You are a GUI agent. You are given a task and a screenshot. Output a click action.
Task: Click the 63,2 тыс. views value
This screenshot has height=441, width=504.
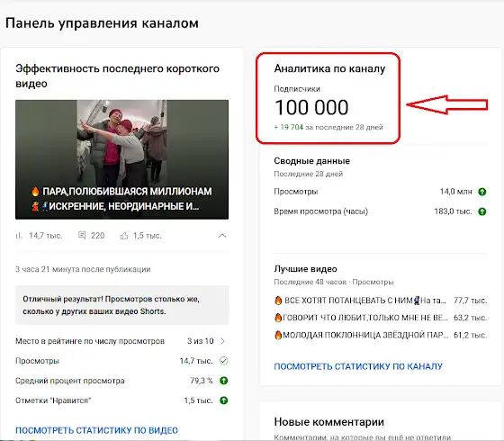470,318
